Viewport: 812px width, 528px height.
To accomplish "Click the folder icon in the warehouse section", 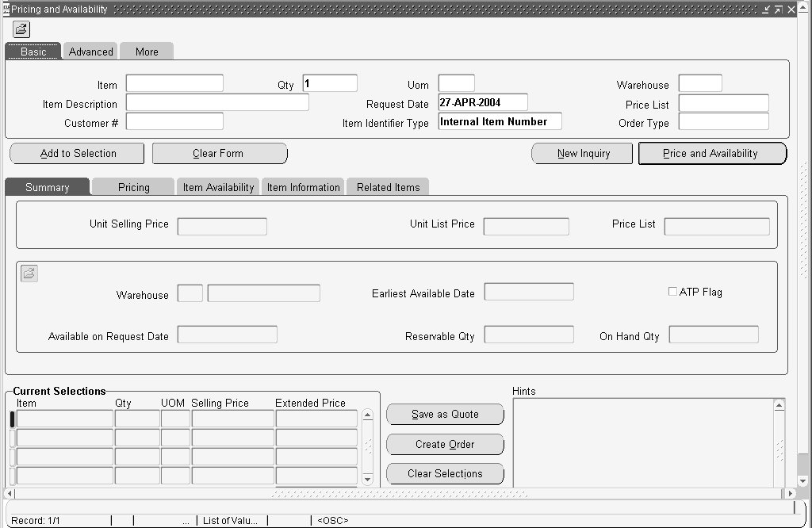I will pos(29,273).
